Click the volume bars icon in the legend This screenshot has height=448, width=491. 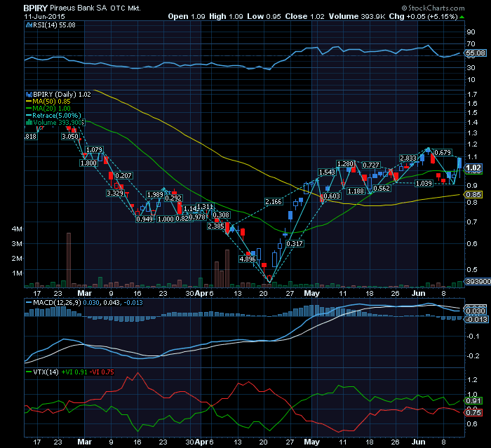pos(29,123)
